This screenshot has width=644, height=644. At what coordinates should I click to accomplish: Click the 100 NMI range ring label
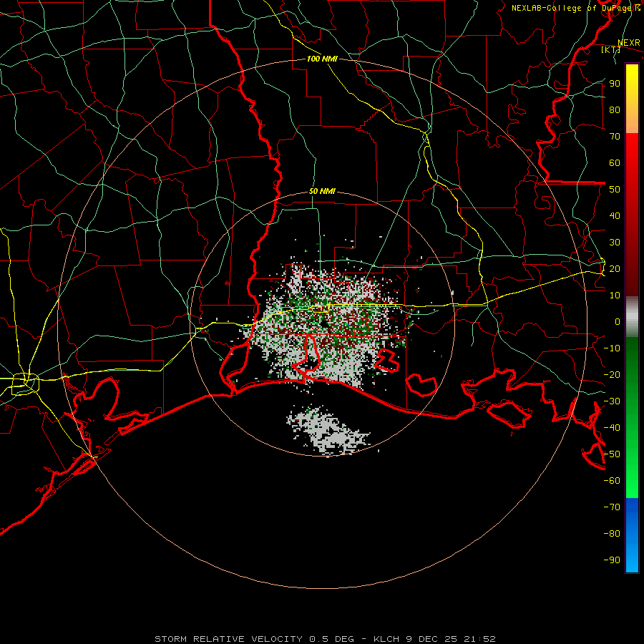323,59
